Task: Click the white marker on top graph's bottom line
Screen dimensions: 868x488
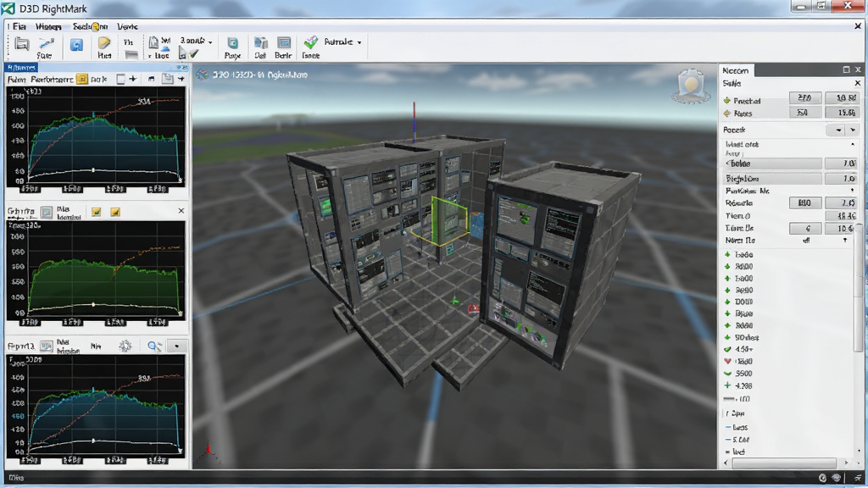Action: point(93,169)
